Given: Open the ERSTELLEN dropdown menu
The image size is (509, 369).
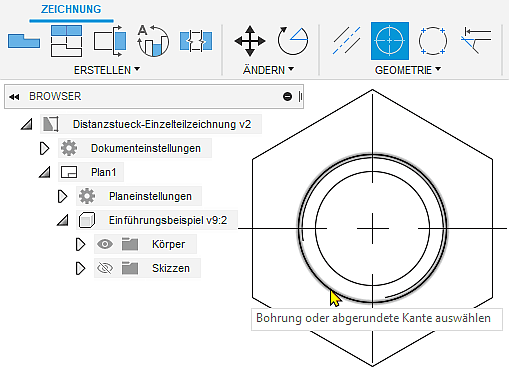Looking at the screenshot, I should 107,70.
